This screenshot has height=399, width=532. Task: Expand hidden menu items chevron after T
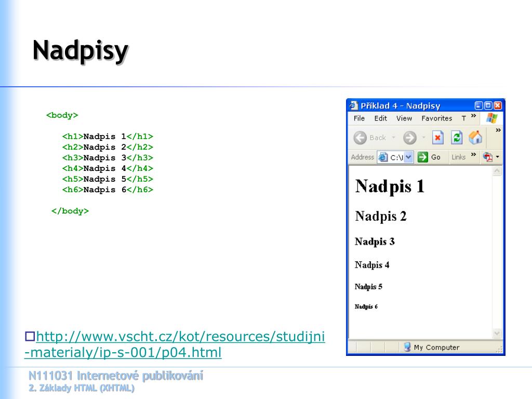pyautogui.click(x=474, y=116)
